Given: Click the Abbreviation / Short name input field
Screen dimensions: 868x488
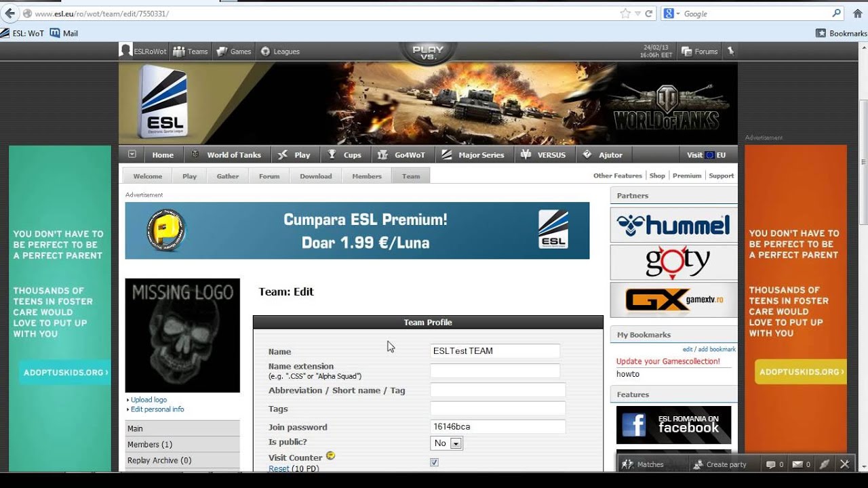Looking at the screenshot, I should point(498,390).
